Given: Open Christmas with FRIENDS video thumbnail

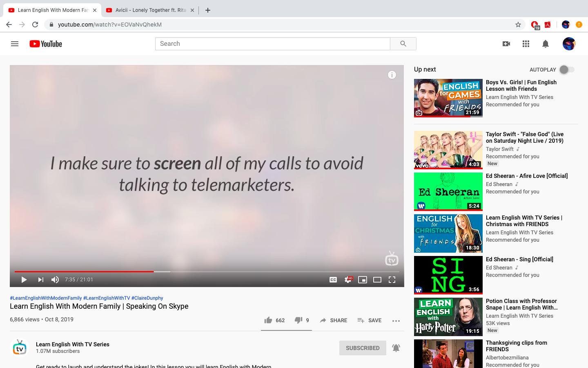Looking at the screenshot, I should 448,233.
